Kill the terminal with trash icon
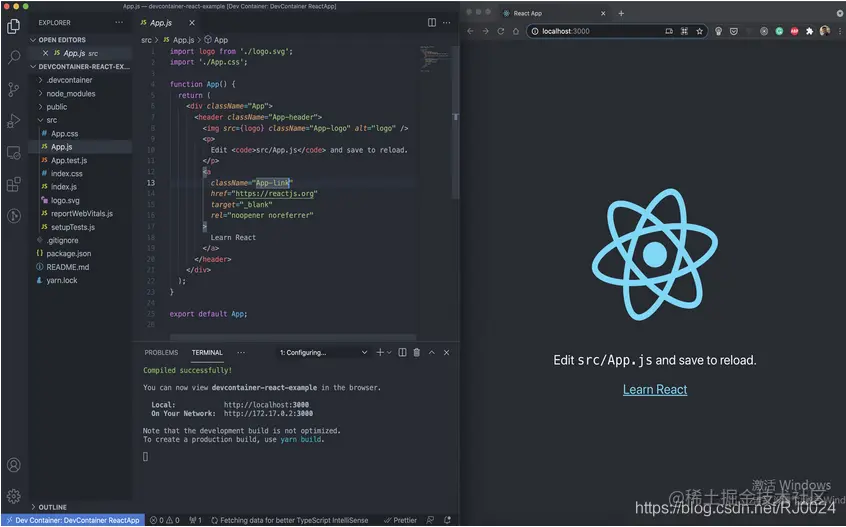Screen dimensions: 846x527 (417, 352)
